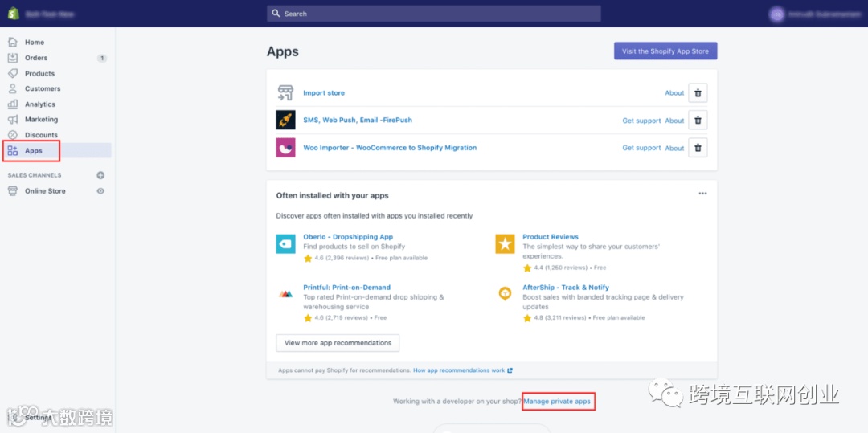This screenshot has height=433, width=868.
Task: Click the Apps grid icon
Action: pyautogui.click(x=13, y=150)
